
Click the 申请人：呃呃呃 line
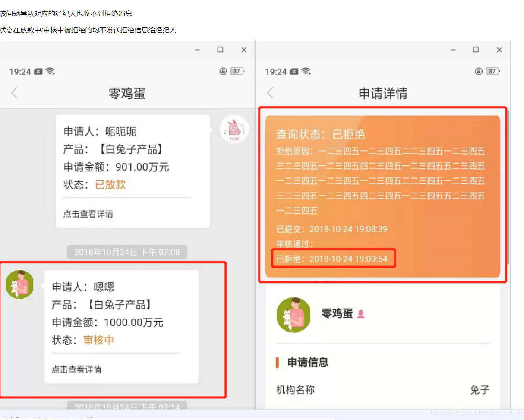100,132
